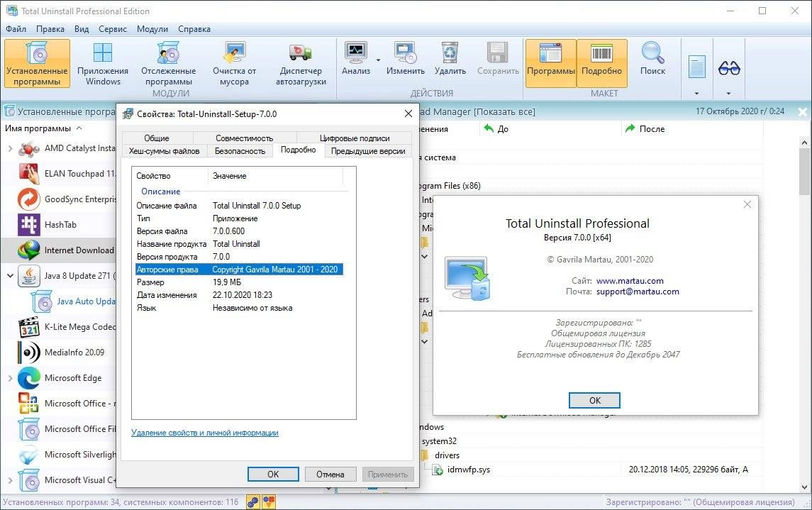Switch to the Безопасность tab

click(240, 151)
